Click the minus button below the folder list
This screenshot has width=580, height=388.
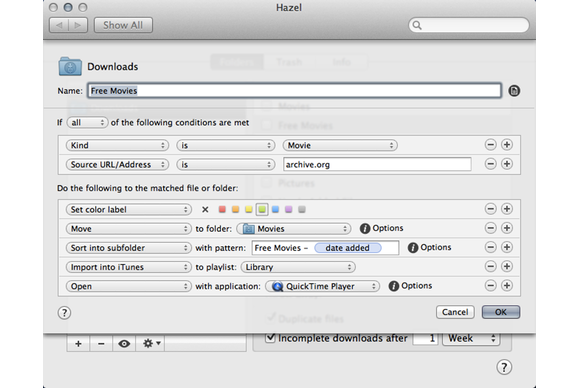pos(101,344)
